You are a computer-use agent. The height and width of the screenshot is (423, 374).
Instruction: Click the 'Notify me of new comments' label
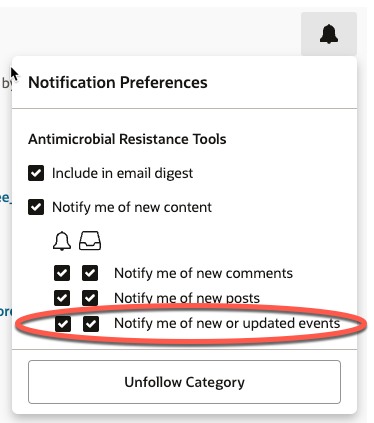[203, 273]
